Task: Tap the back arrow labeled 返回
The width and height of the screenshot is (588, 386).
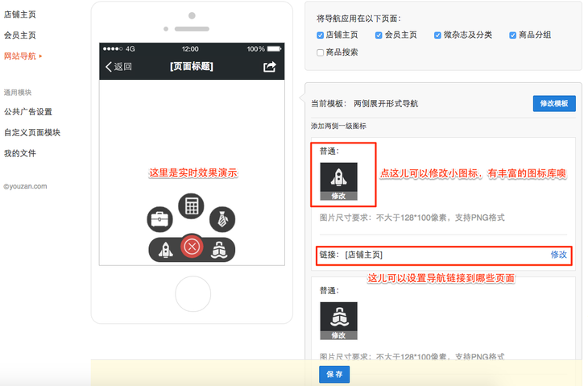Action: pos(118,67)
